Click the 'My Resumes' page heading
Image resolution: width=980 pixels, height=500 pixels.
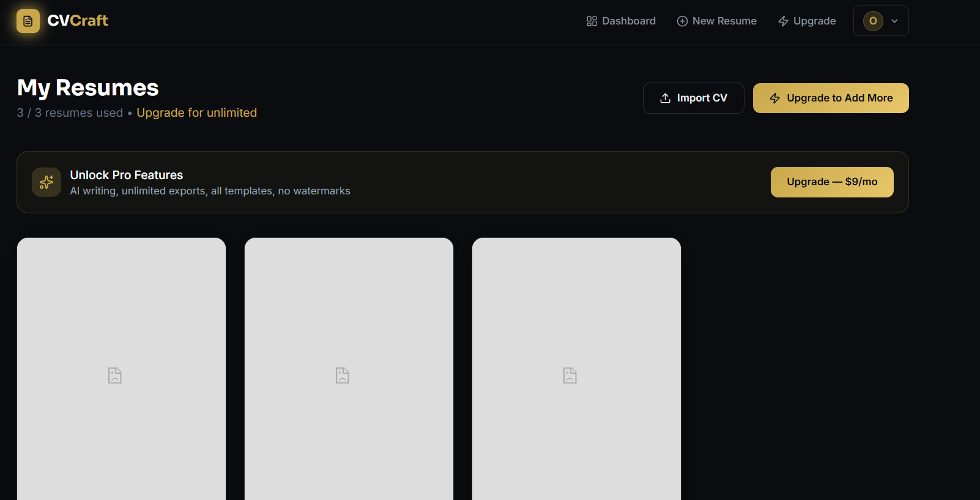88,88
